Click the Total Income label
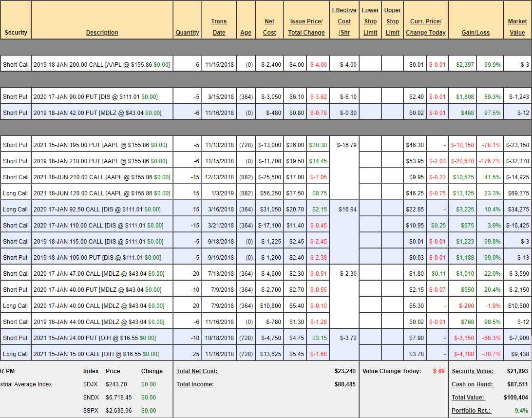 point(195,384)
